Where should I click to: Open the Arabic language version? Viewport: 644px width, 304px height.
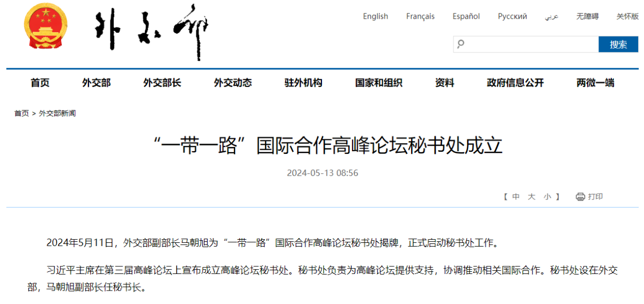pyautogui.click(x=552, y=17)
